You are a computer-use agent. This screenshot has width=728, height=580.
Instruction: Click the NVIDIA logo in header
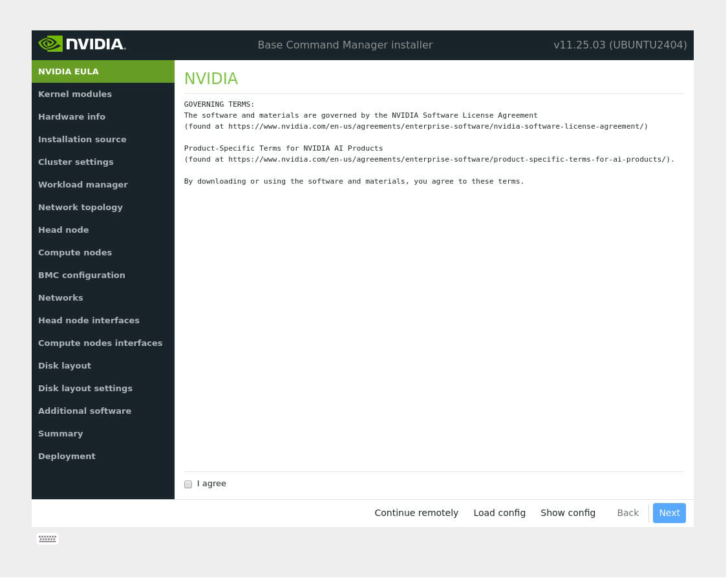[81, 44]
